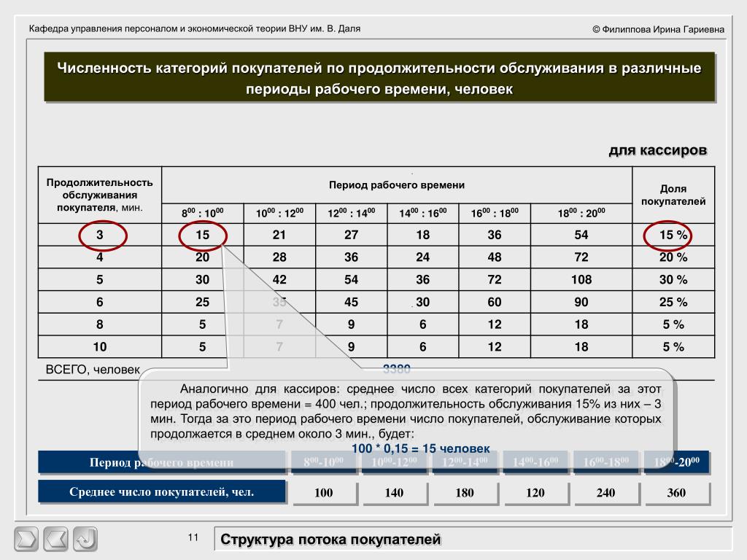Screen dimensions: 747x560
Task: Select the 'ВСЕГО, человек' row label
Action: coord(93,370)
